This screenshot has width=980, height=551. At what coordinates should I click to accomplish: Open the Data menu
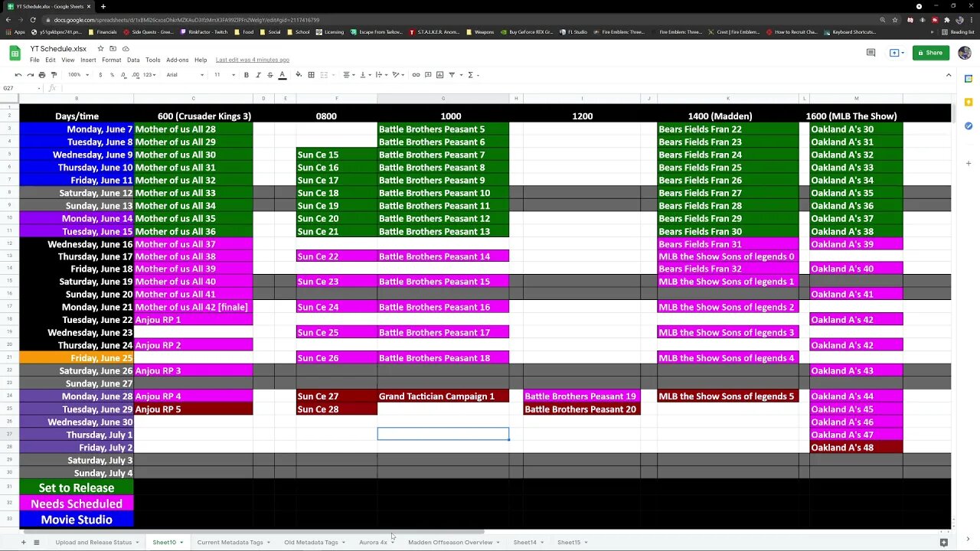(133, 60)
